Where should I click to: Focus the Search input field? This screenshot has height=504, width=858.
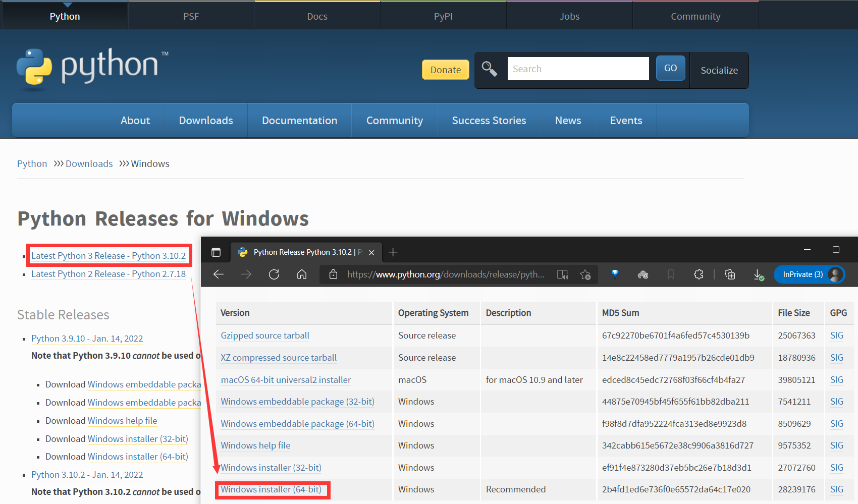[x=578, y=69]
